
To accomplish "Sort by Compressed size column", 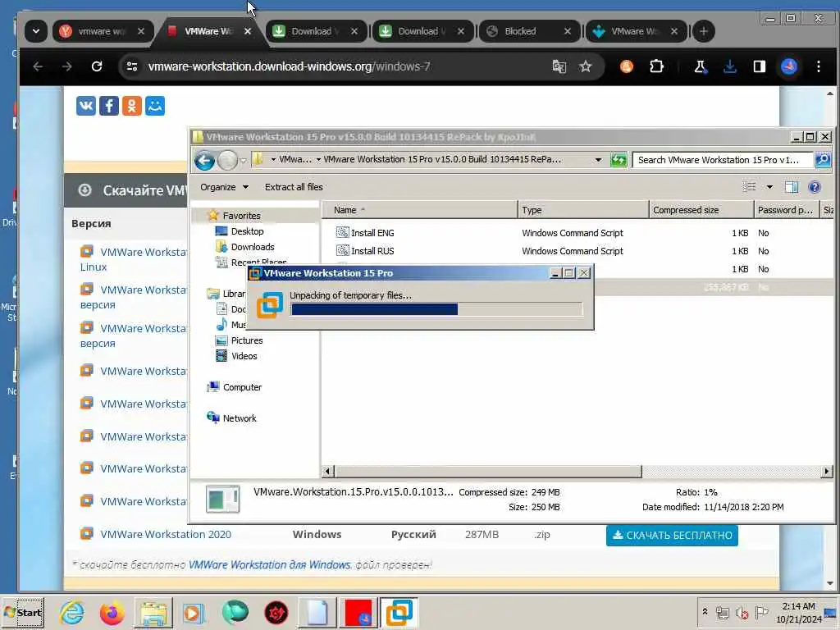I will pos(701,210).
